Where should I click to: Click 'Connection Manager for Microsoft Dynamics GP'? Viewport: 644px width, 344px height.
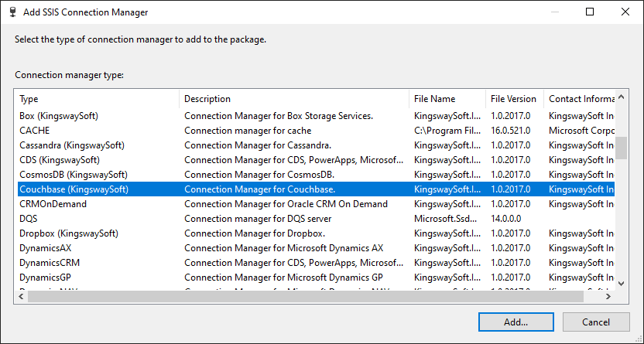click(x=284, y=278)
